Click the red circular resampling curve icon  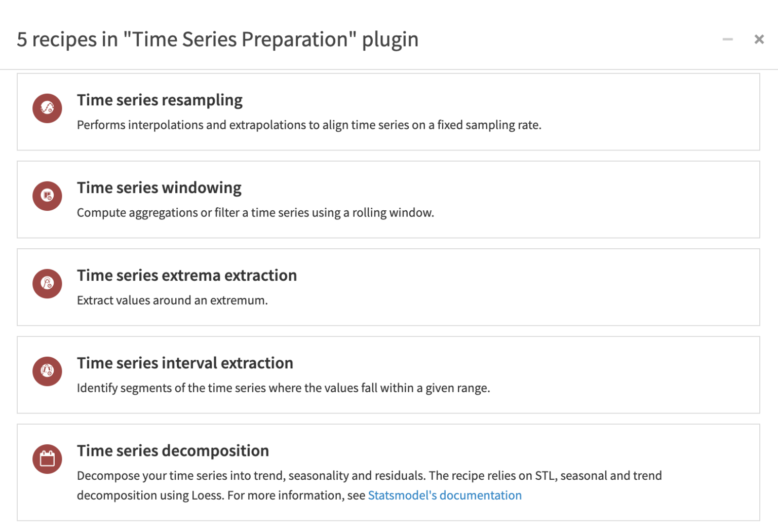47,108
